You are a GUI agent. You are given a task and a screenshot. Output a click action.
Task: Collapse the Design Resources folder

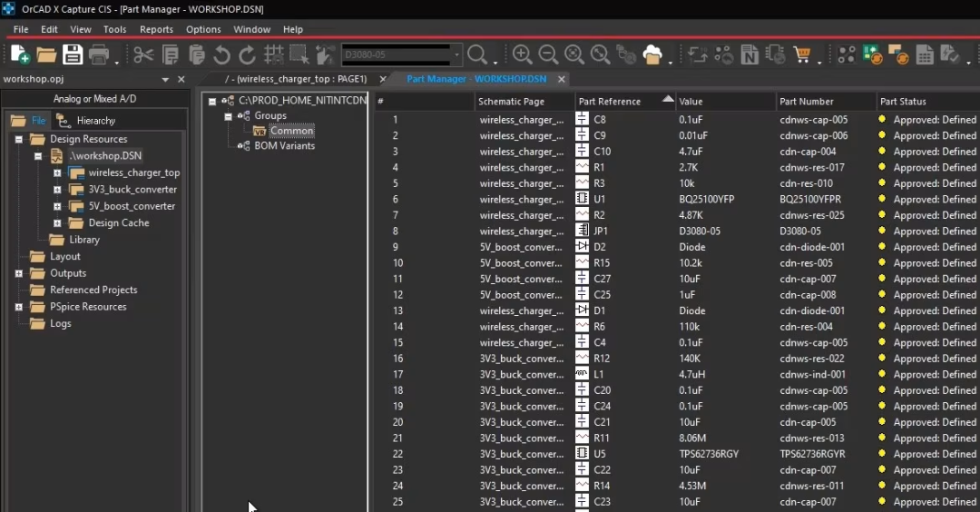[19, 140]
